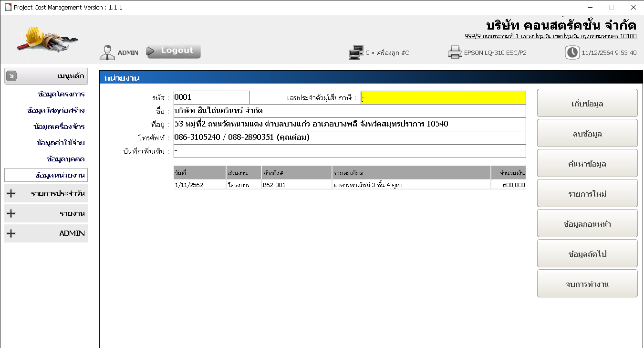
Task: Click the network computer icon
Action: click(x=356, y=53)
